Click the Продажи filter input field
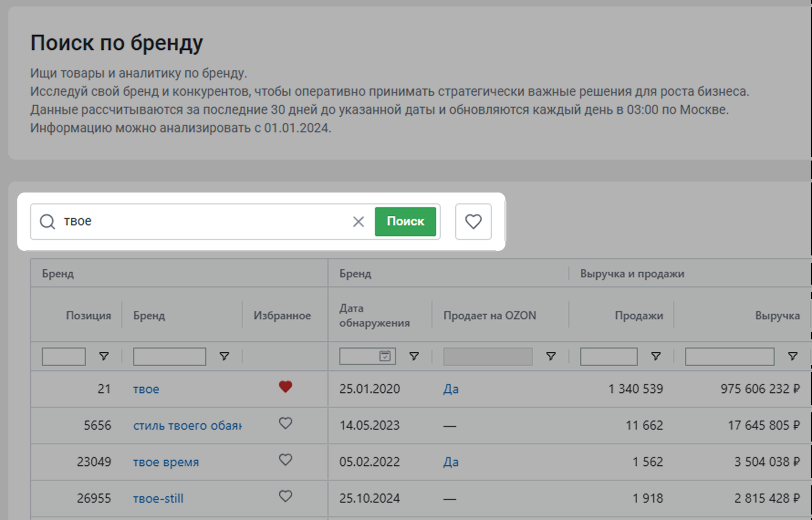 coord(609,356)
